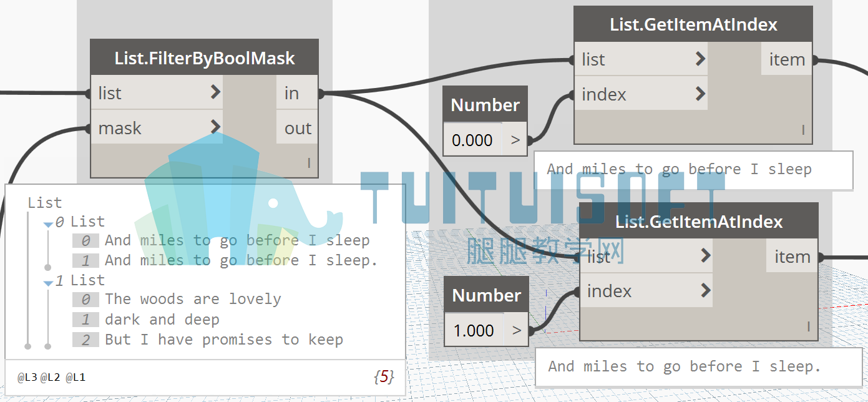
Task: Select the List.FilterByBoolMask node title
Action: 205,58
